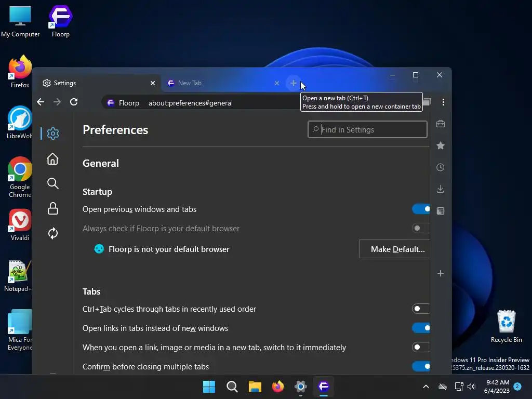Open Settings gear app in taskbar
532x399 pixels.
tap(301, 387)
